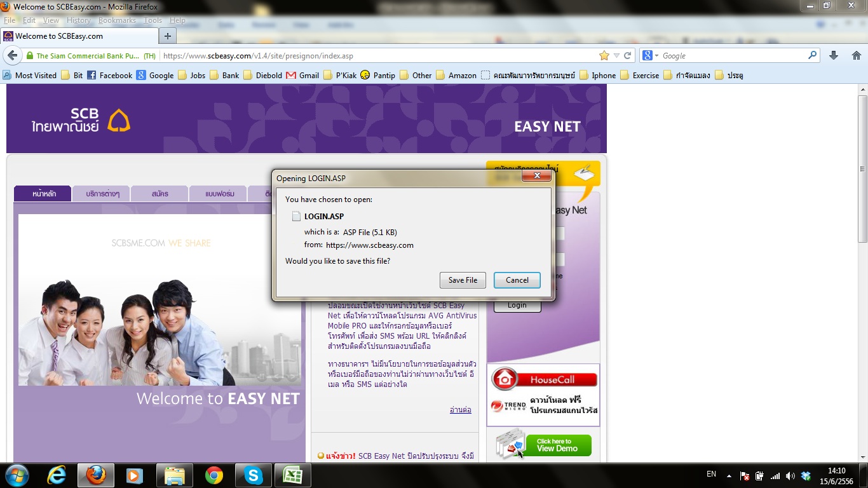
Task: Open Windows Explorer folder in taskbar
Action: pos(175,475)
